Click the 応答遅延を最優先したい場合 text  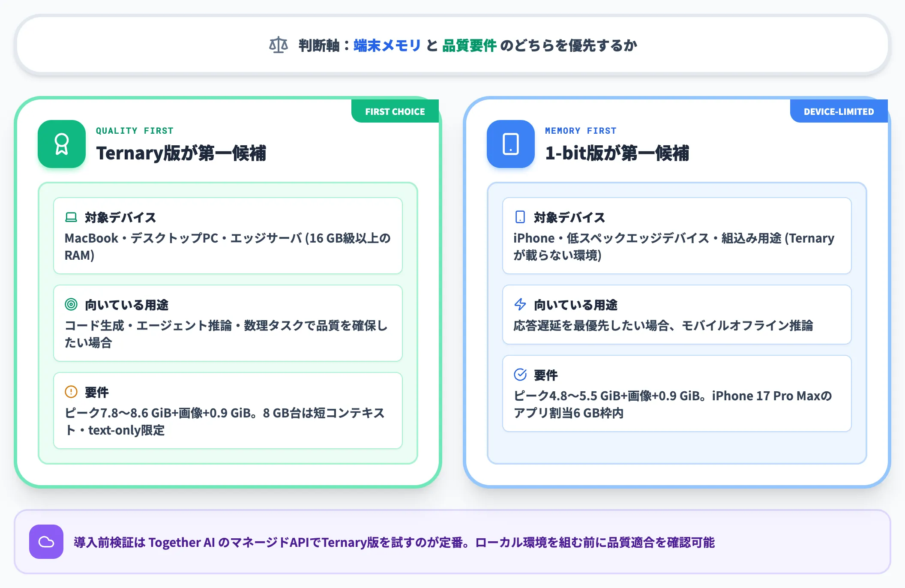(663, 325)
